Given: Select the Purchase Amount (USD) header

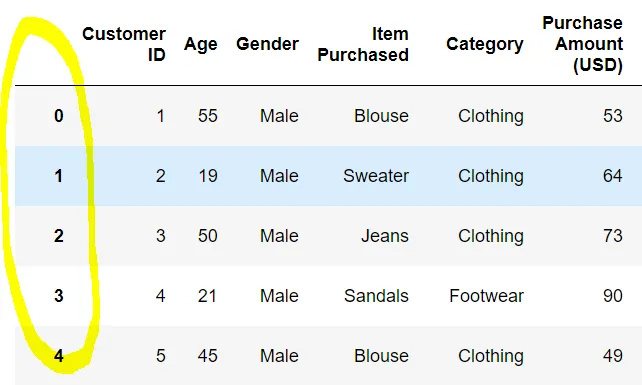Looking at the screenshot, I should [x=582, y=44].
